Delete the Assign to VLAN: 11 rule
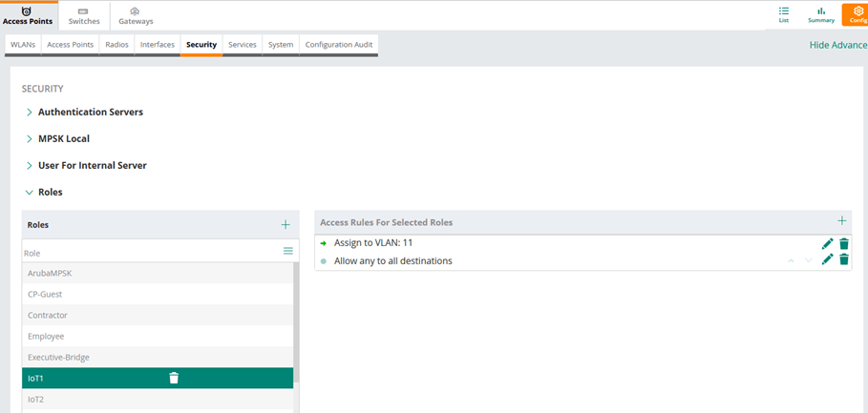The image size is (868, 413). [x=844, y=244]
